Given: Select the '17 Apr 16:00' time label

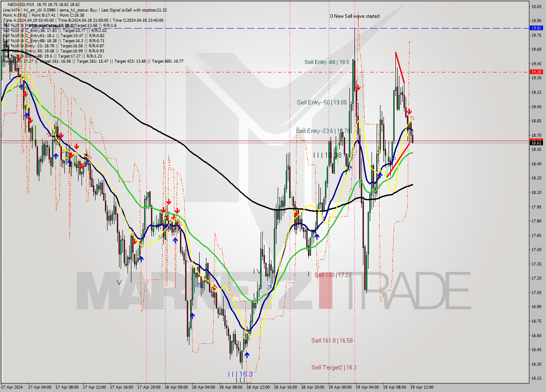Looking at the screenshot, I should coord(122,387).
